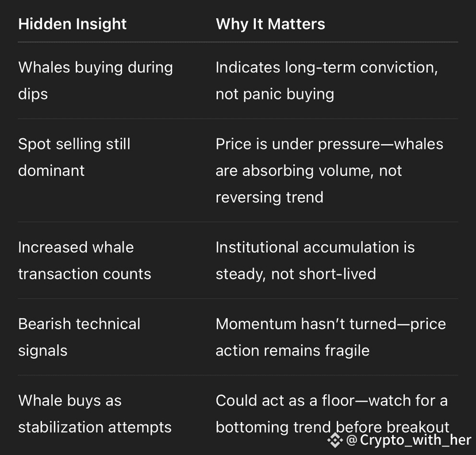Select the Why It Matters column header
This screenshot has height=455, width=476.
(270, 24)
